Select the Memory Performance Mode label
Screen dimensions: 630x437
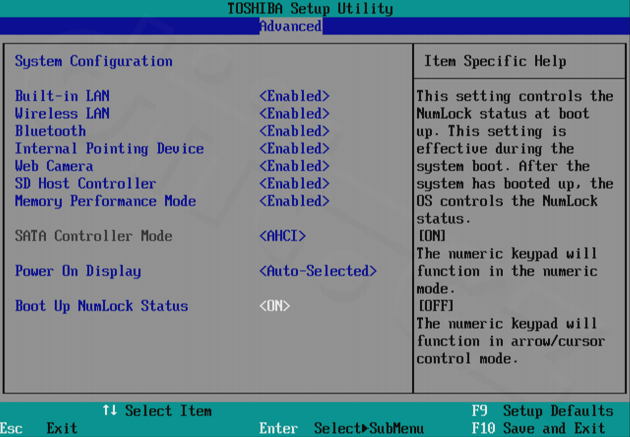click(x=105, y=201)
